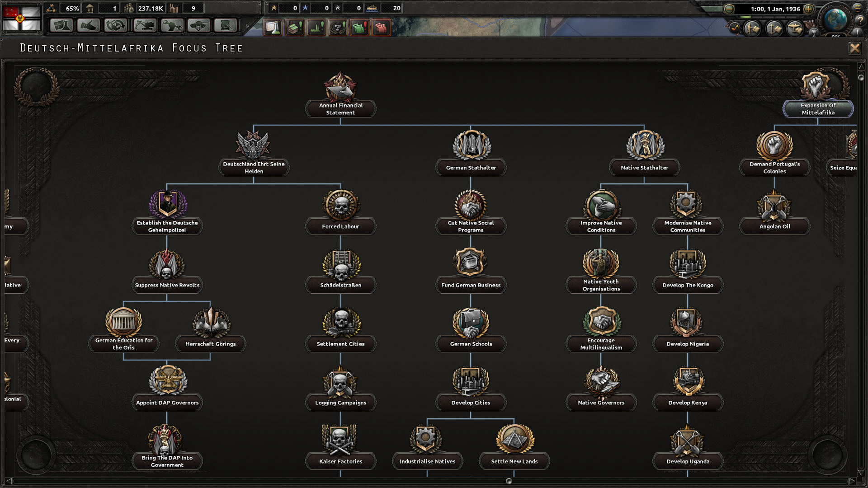Image resolution: width=868 pixels, height=488 pixels.
Task: Open the Production wrench tab
Action: [172, 26]
